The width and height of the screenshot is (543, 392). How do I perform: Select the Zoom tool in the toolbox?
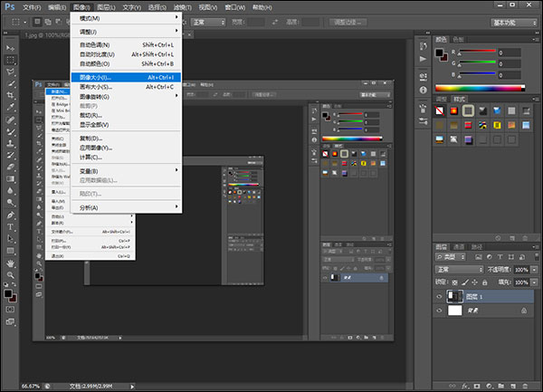[x=11, y=274]
